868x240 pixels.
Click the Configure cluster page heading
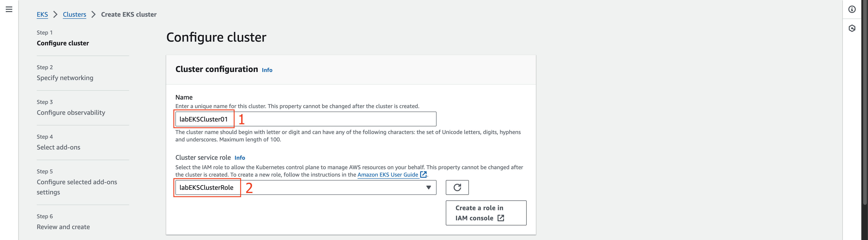coord(216,37)
